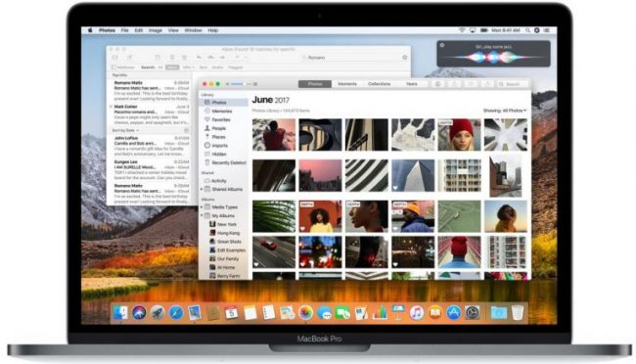The image size is (636, 364).
Task: Select Places in the Photos sidebar
Action: point(218,137)
